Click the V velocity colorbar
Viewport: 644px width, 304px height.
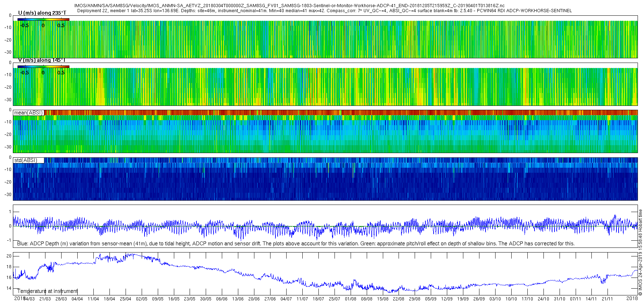pyautogui.click(x=43, y=67)
